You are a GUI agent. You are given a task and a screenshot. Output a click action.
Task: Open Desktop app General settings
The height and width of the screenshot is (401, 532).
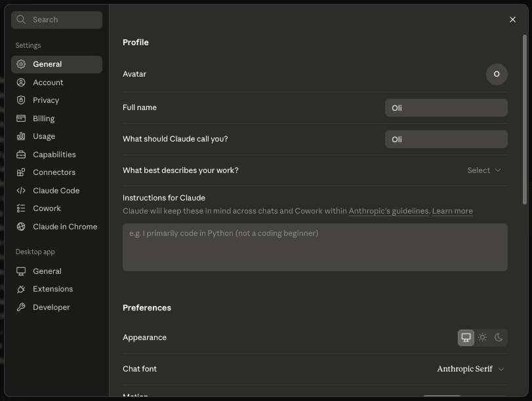tap(56, 271)
